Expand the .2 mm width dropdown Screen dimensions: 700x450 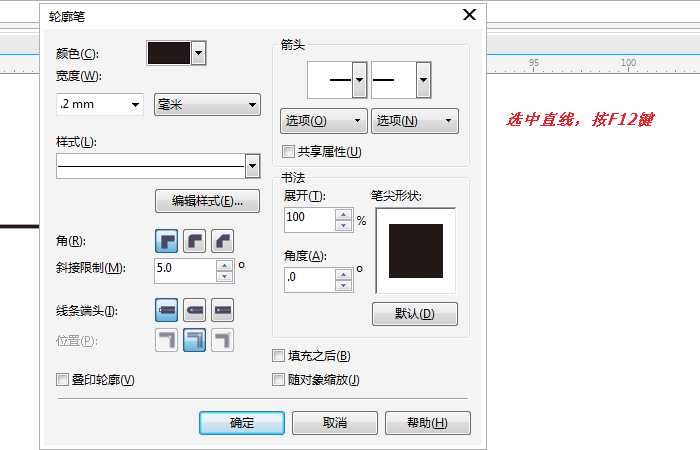click(x=136, y=104)
